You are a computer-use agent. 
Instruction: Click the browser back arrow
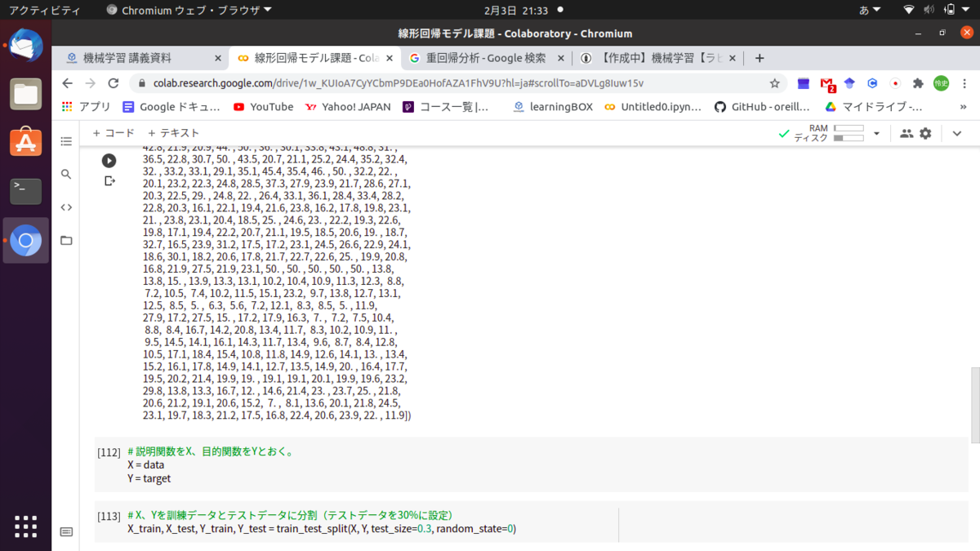[x=67, y=83]
